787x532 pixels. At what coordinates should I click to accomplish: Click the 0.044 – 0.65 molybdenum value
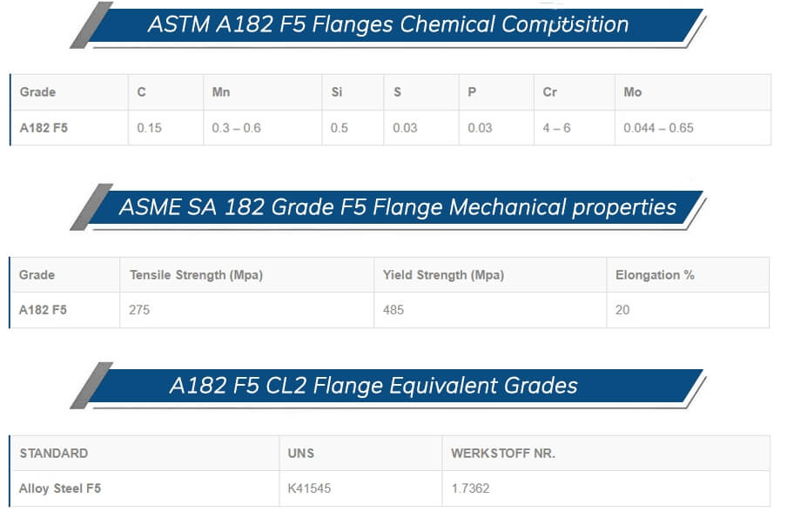[x=658, y=128]
